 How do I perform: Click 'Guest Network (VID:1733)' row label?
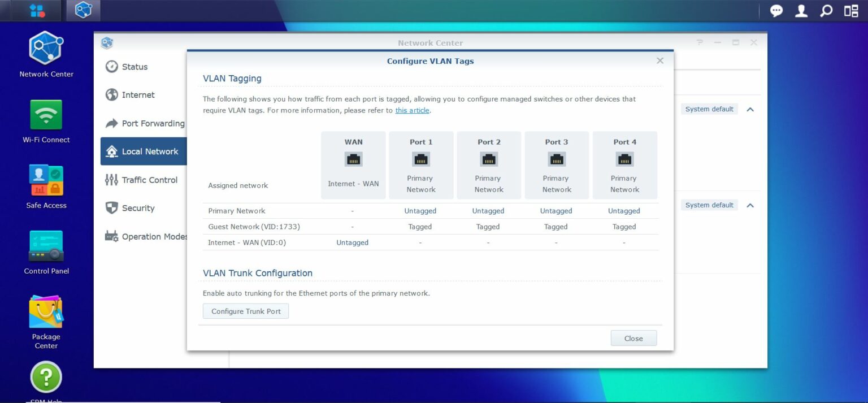coord(254,227)
